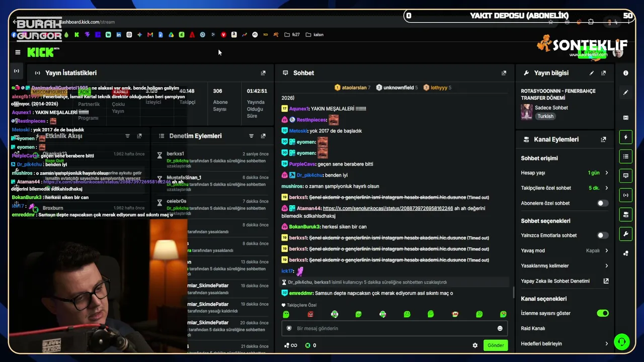
Task: Open the Amazon bookmark in the bookmarks bar
Action: click(234, 35)
